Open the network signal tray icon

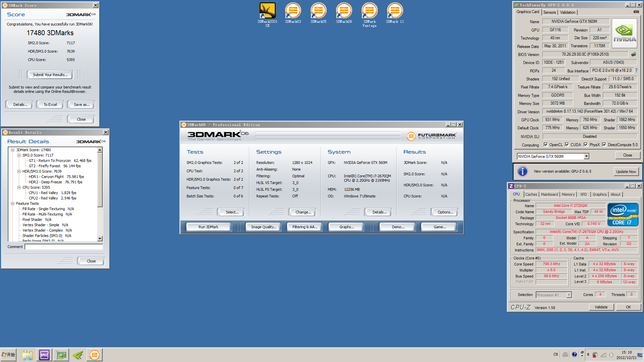point(603,355)
